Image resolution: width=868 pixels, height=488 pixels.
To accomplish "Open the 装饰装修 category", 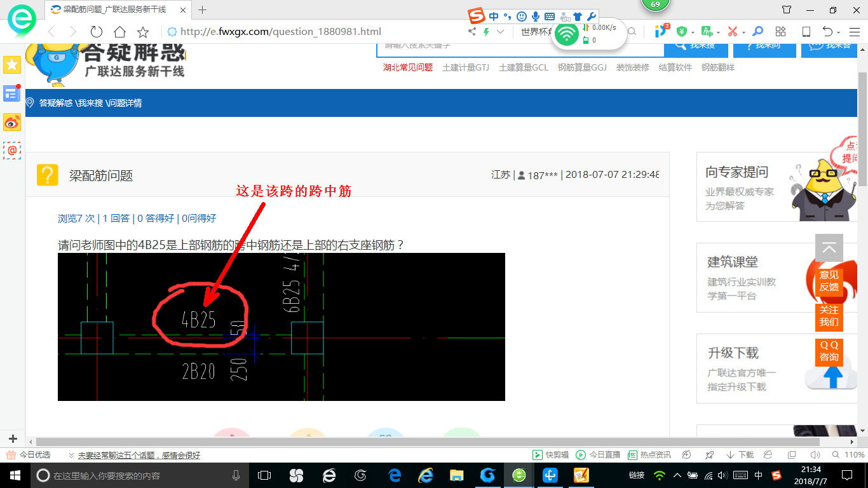I will click(x=633, y=67).
